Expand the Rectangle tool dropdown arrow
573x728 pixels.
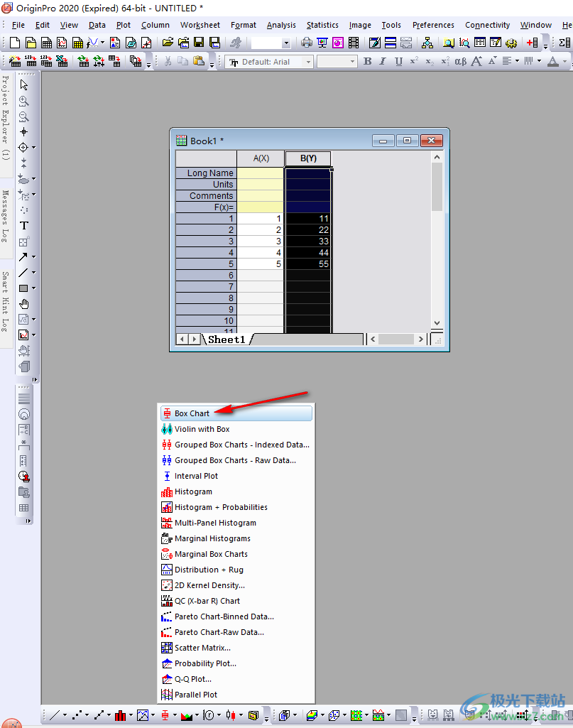point(34,288)
